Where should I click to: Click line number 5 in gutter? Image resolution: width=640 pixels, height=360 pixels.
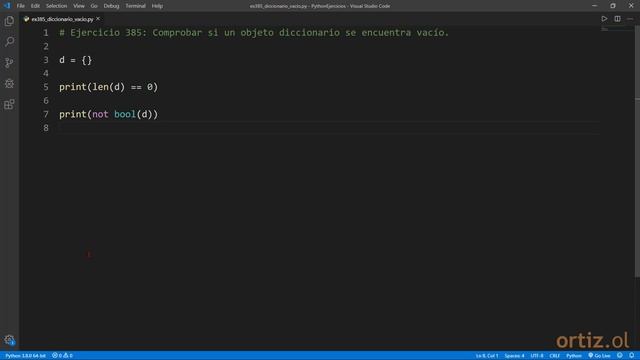46,87
